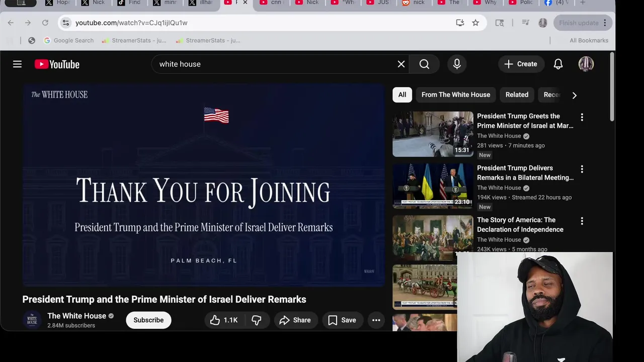
Task: Open the YouTube guide hamburger menu
Action: 17,64
